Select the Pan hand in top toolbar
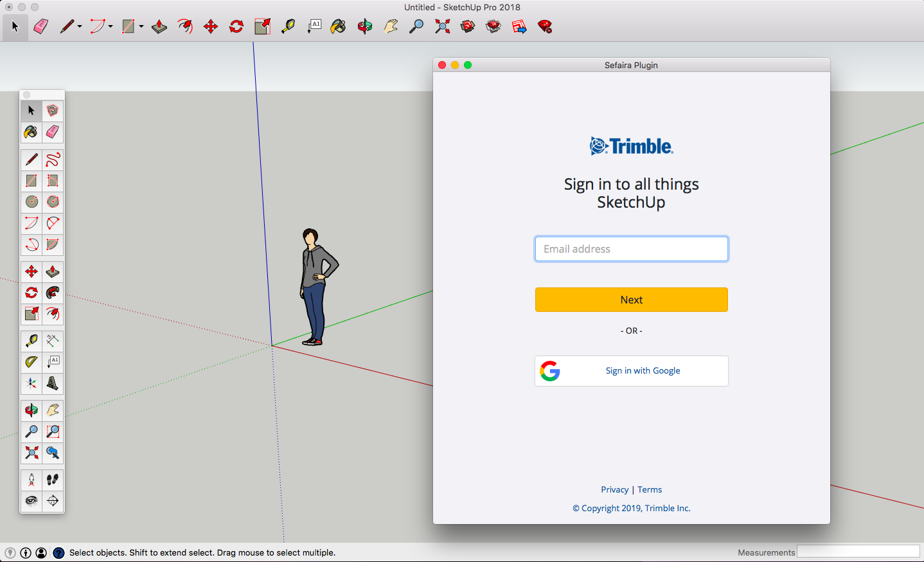 point(391,26)
